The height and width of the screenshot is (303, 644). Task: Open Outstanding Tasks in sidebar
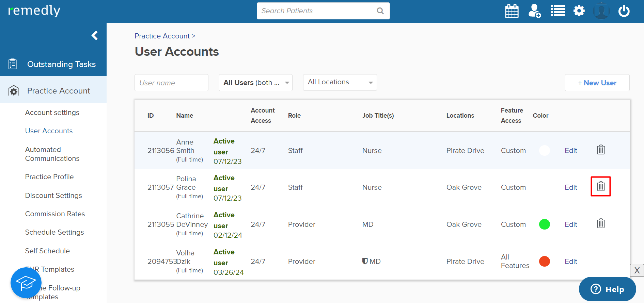(x=53, y=64)
